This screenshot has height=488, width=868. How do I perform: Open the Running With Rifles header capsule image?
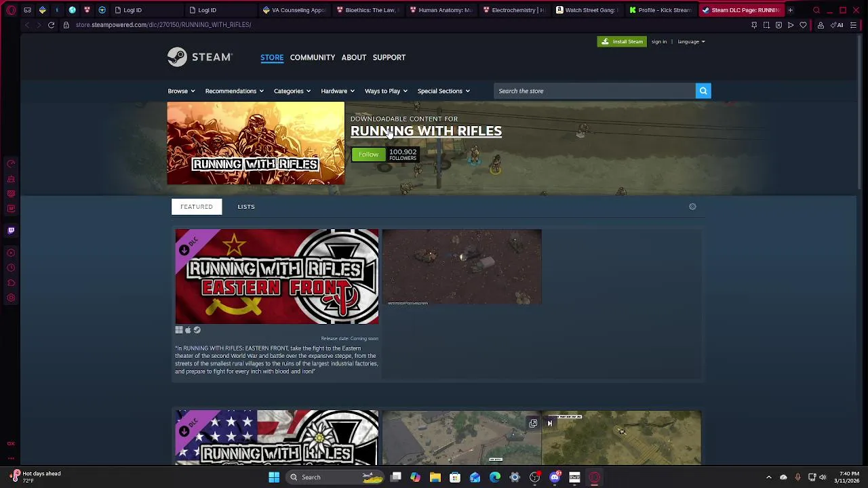(x=256, y=143)
